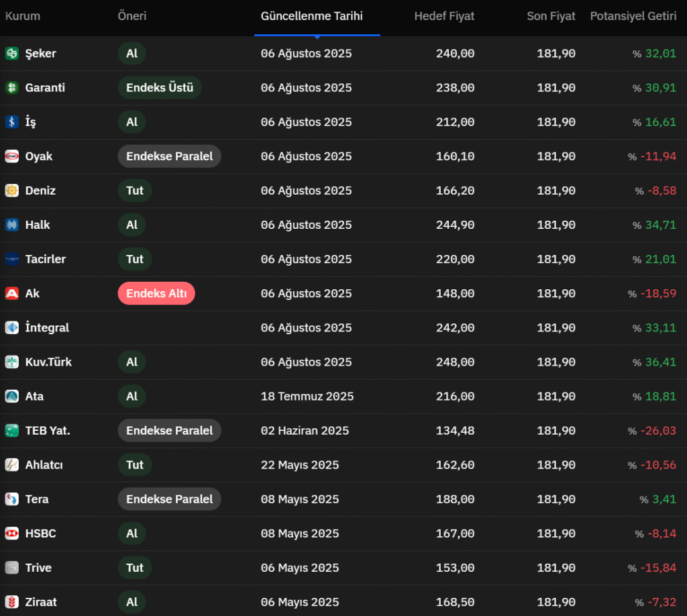Click target price 248,00
Image resolution: width=687 pixels, height=616 pixels.
[456, 362]
